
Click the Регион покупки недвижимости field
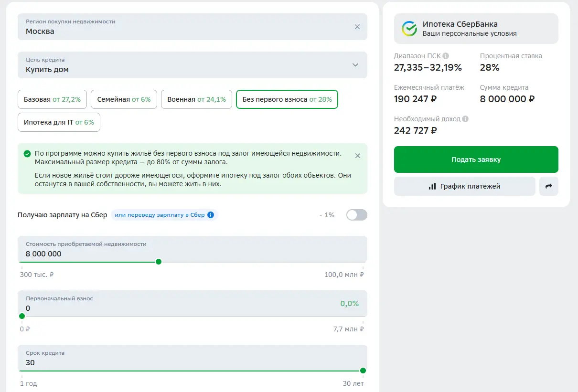tap(193, 27)
